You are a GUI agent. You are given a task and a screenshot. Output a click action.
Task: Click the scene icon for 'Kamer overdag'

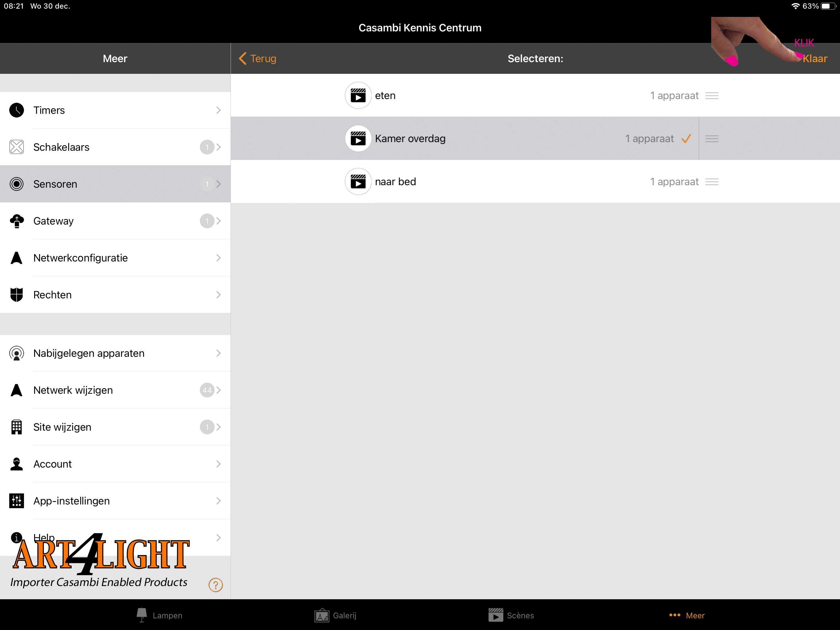tap(358, 138)
